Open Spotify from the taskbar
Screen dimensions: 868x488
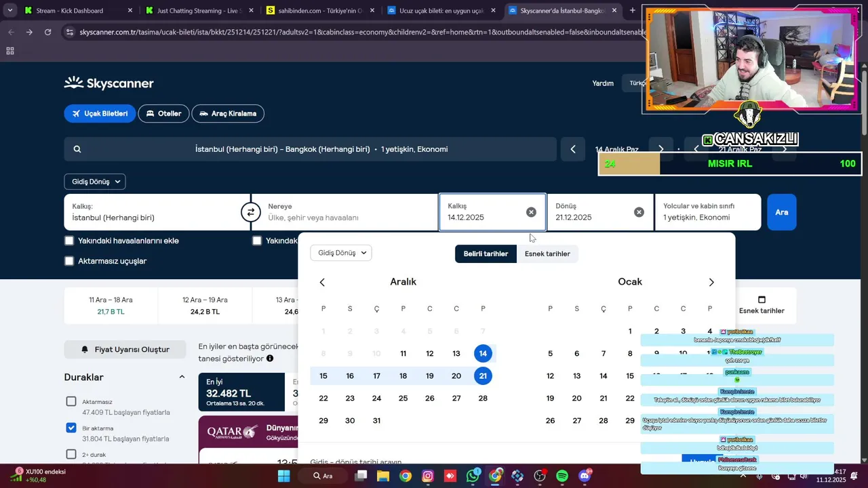tap(562, 476)
